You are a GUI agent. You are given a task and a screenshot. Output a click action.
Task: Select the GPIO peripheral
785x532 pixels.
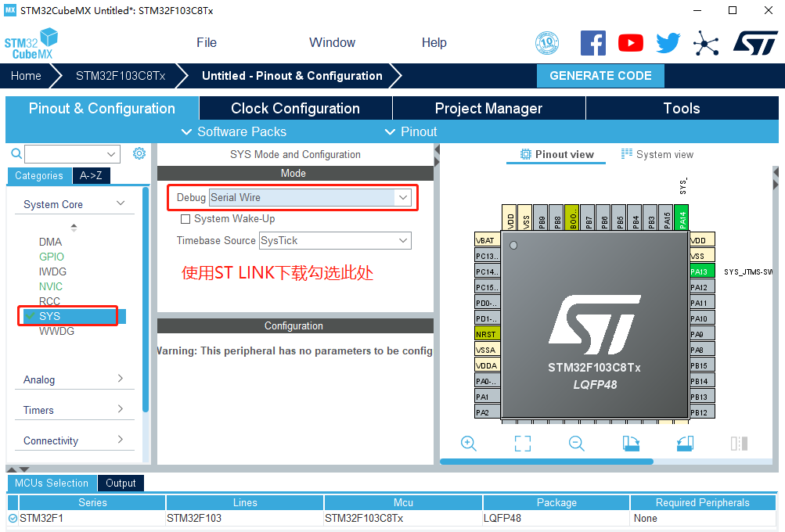[52, 257]
